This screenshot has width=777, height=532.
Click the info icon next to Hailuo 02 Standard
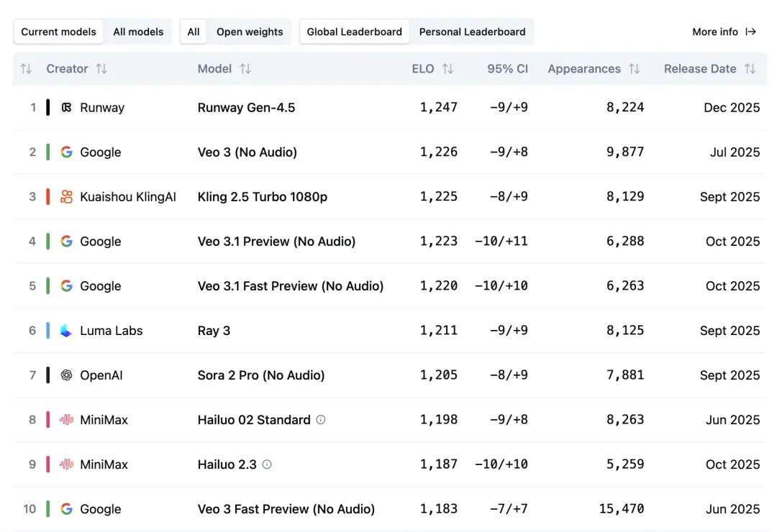pyautogui.click(x=321, y=420)
